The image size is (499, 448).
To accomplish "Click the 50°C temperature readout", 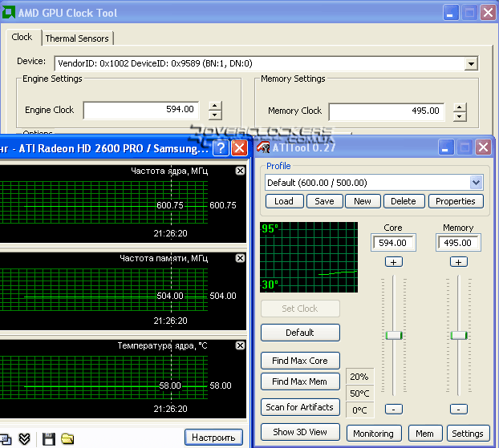I will pyautogui.click(x=359, y=394).
